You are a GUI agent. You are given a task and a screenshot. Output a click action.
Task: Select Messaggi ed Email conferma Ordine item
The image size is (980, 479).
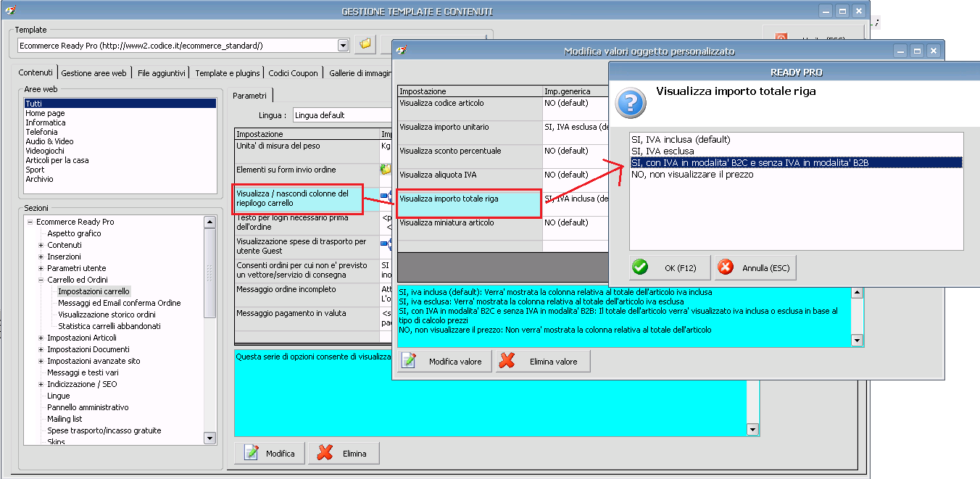pos(120,303)
